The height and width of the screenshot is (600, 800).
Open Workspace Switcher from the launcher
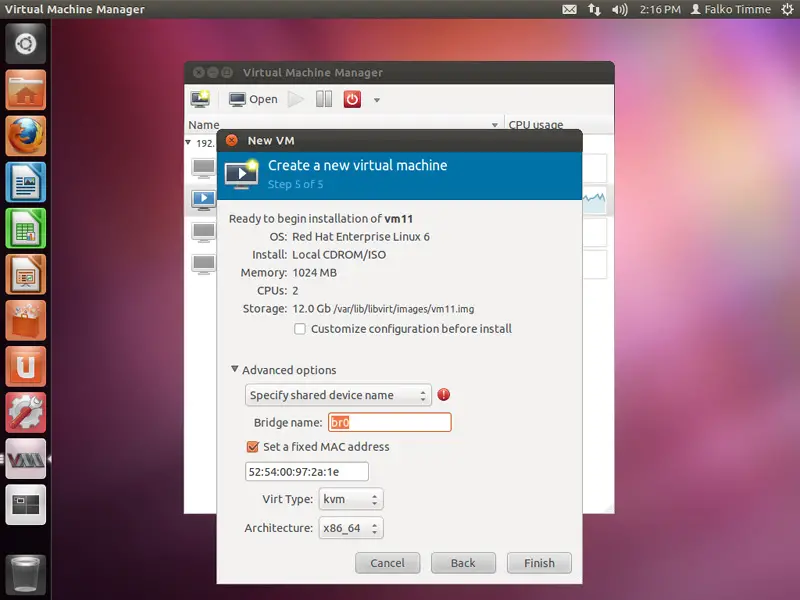pos(26,505)
